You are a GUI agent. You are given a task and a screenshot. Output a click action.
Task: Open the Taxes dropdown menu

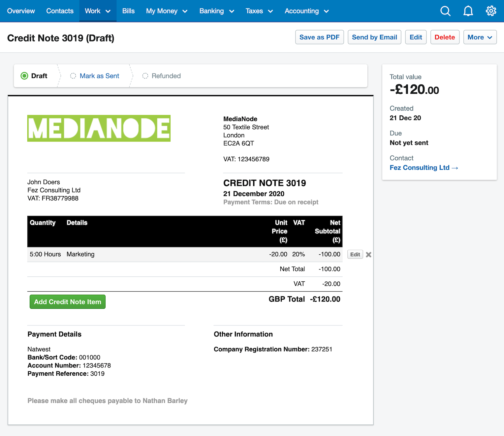click(x=259, y=11)
